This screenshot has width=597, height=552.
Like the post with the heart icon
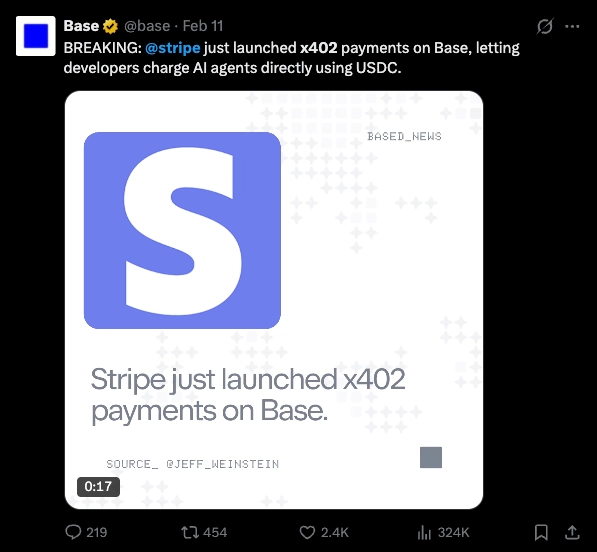pyautogui.click(x=307, y=532)
